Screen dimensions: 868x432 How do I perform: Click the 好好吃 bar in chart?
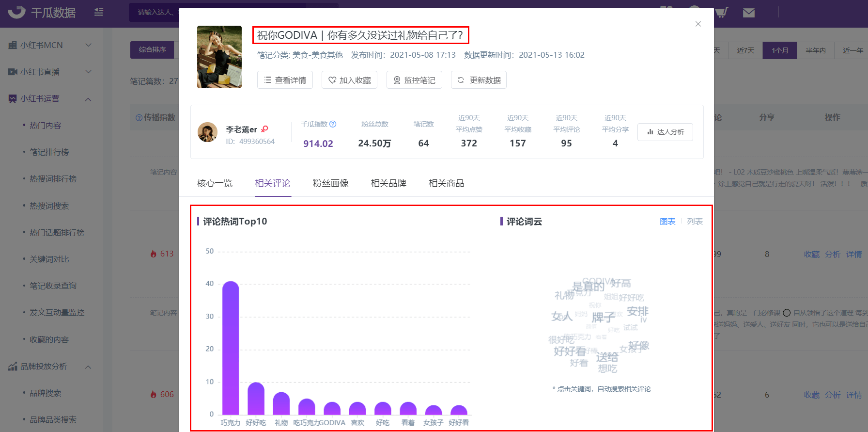[x=256, y=399]
